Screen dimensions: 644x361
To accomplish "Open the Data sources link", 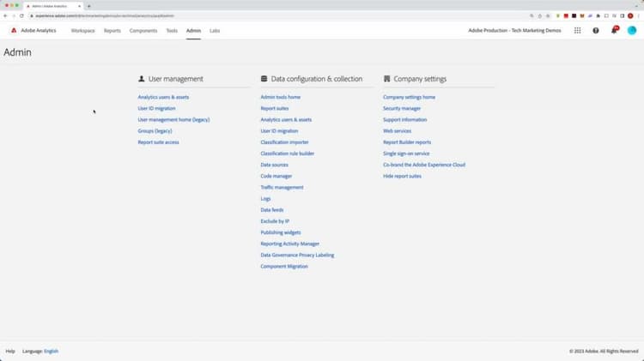I will pos(275,165).
